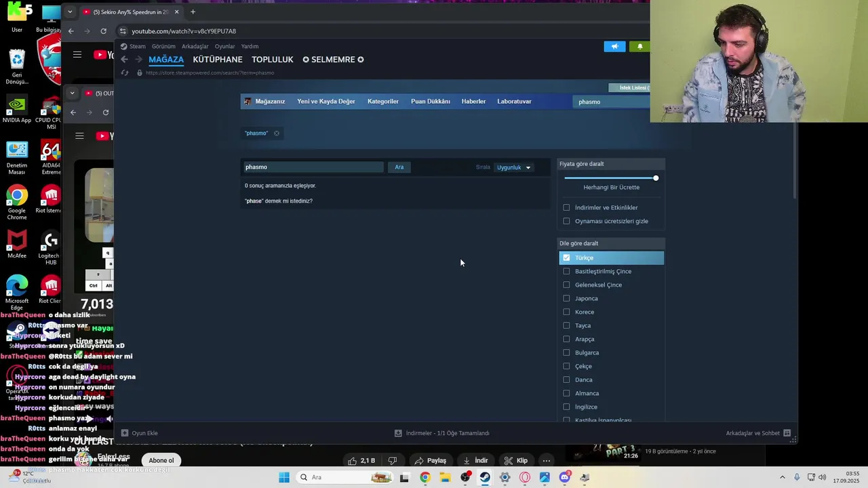The image size is (868, 488).
Task: Open YouTube hamburger menu in top browser
Action: pos(77,55)
